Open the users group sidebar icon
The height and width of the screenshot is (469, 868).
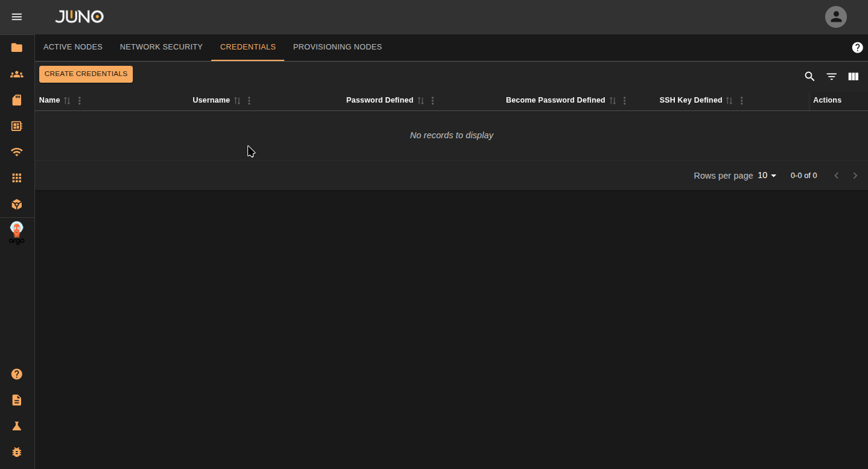[17, 74]
